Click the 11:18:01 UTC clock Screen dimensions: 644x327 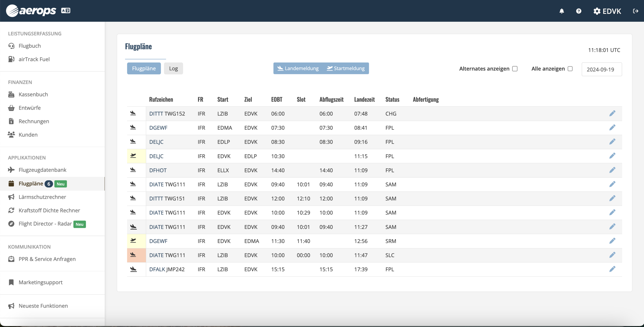click(x=604, y=50)
